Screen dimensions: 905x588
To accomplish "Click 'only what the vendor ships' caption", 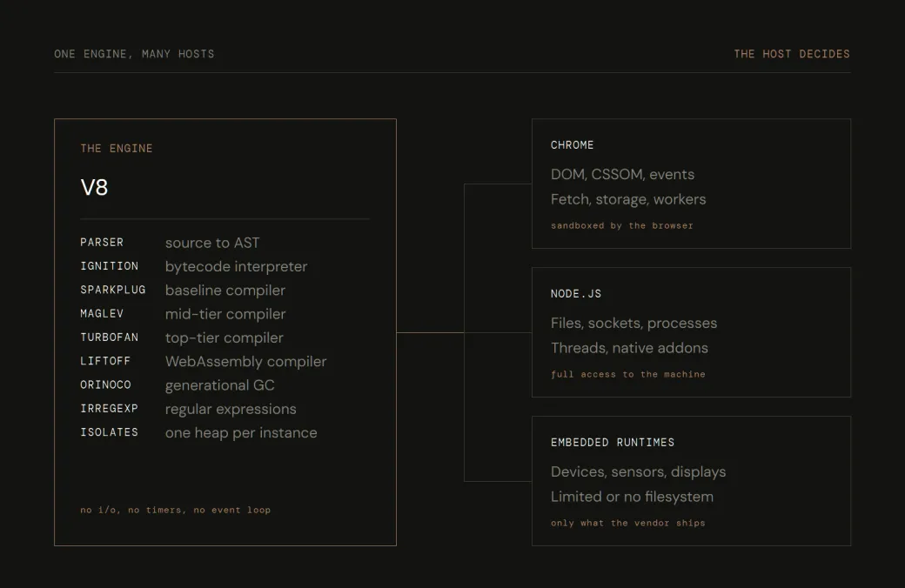I will [628, 523].
